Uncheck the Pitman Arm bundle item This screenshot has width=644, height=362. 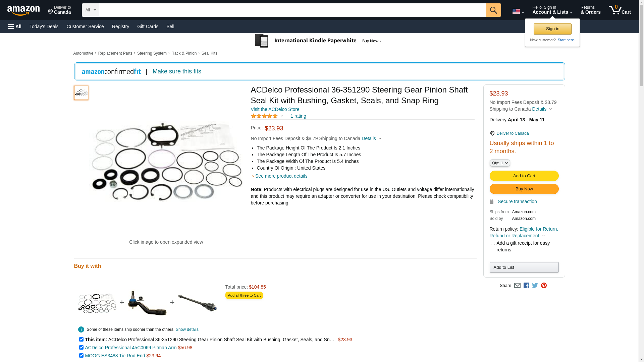(x=81, y=348)
